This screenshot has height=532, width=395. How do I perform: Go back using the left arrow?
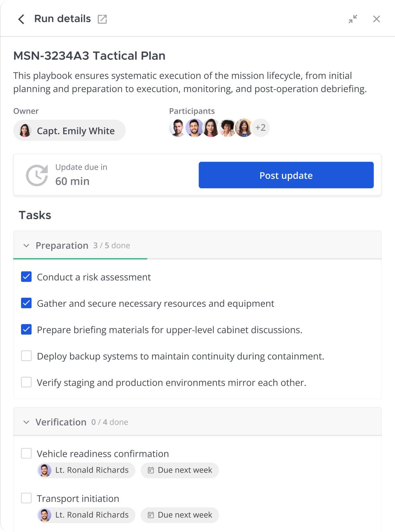[21, 19]
